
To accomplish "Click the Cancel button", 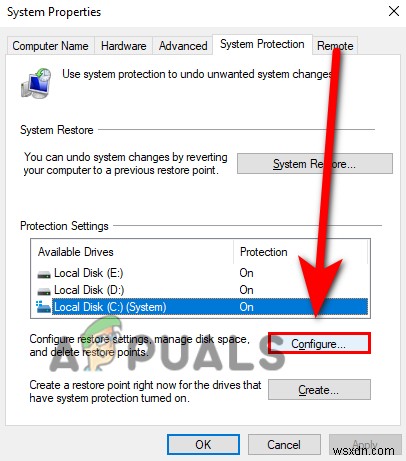I will tap(284, 444).
